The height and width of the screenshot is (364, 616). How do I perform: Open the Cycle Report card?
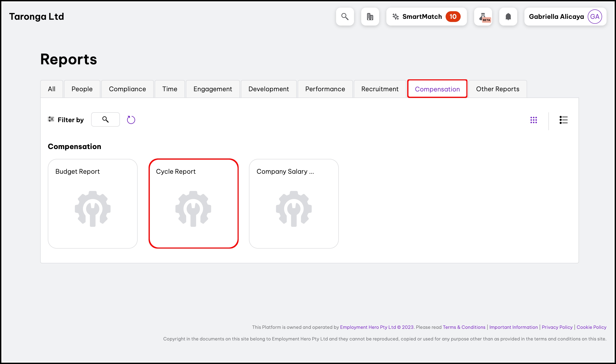pos(193,204)
